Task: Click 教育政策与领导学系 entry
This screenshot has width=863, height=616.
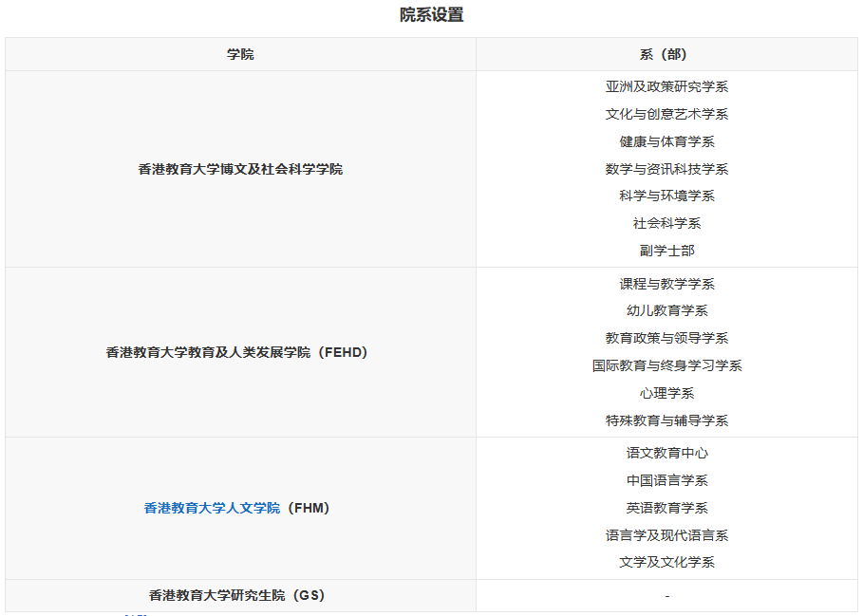Action: coord(666,338)
